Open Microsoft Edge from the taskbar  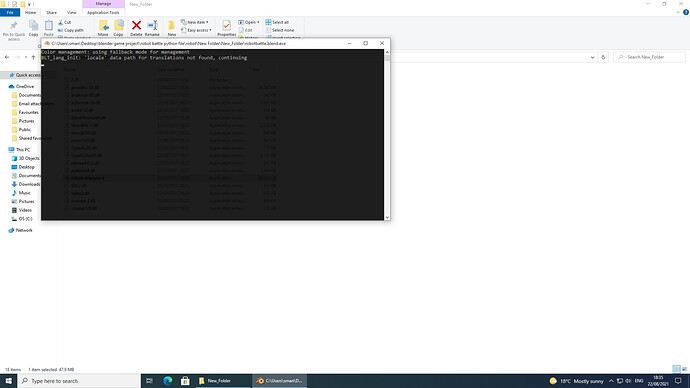coord(168,381)
